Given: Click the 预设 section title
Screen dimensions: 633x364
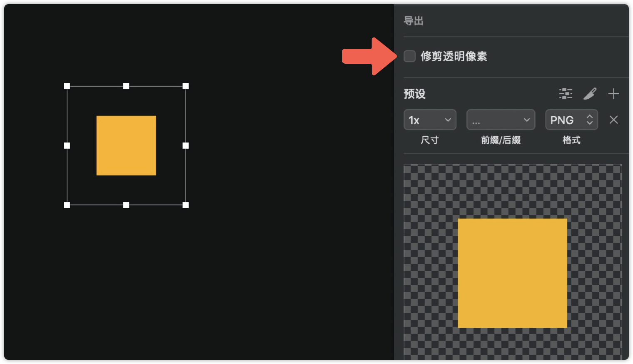Looking at the screenshot, I should click(x=414, y=94).
